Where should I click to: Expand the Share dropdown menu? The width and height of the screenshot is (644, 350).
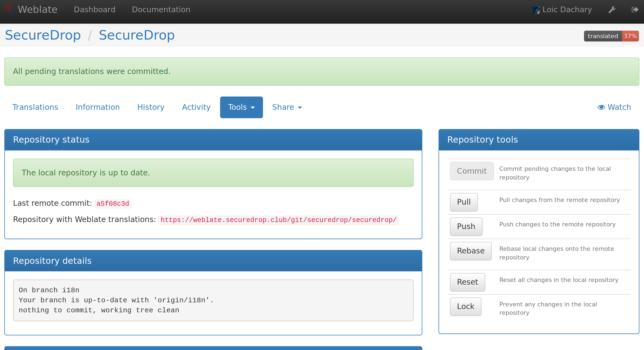287,107
